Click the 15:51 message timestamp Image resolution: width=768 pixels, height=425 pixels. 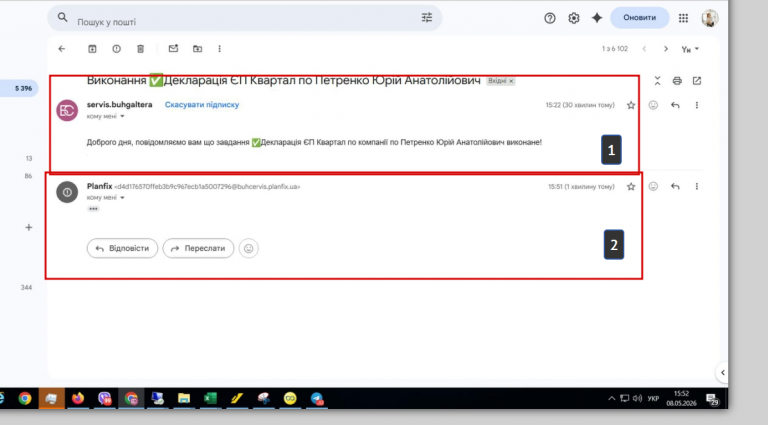click(581, 187)
